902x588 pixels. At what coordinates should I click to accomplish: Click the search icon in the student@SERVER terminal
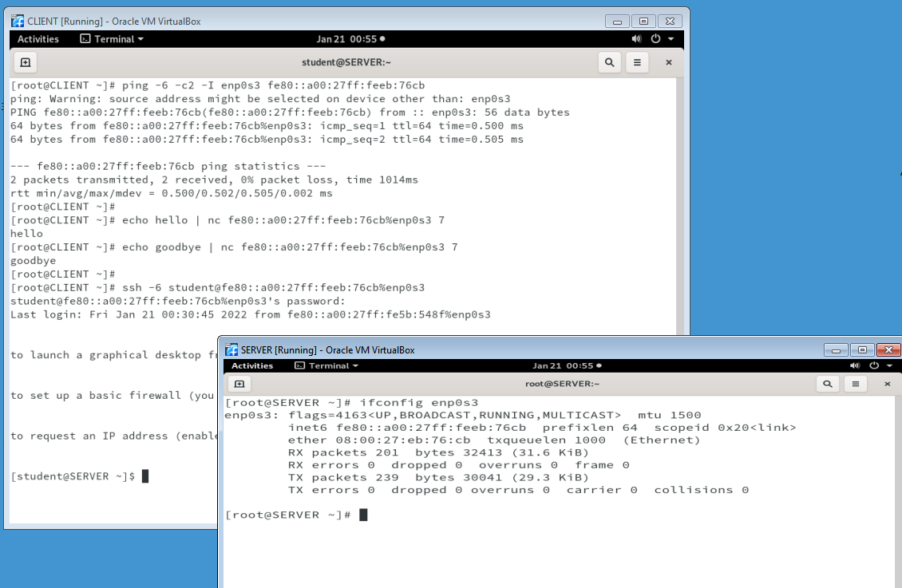[x=609, y=62]
